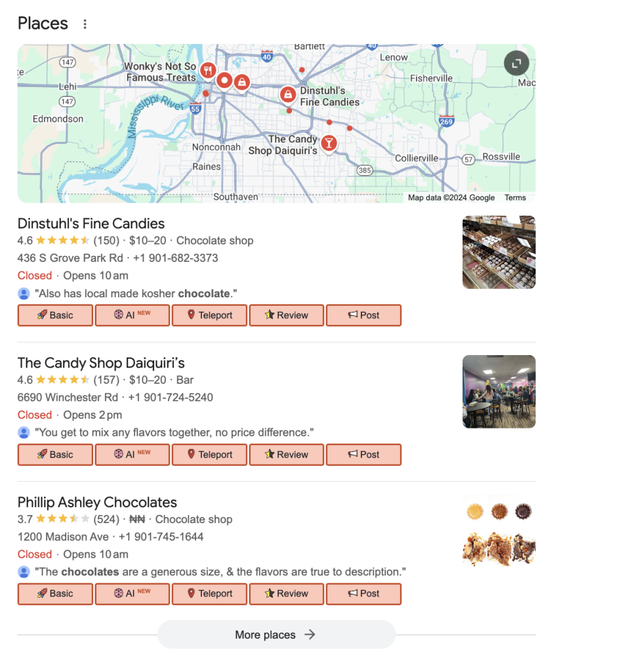Click Basic button for Dinstuhl's Fine Candies
639x672 pixels.
click(55, 315)
